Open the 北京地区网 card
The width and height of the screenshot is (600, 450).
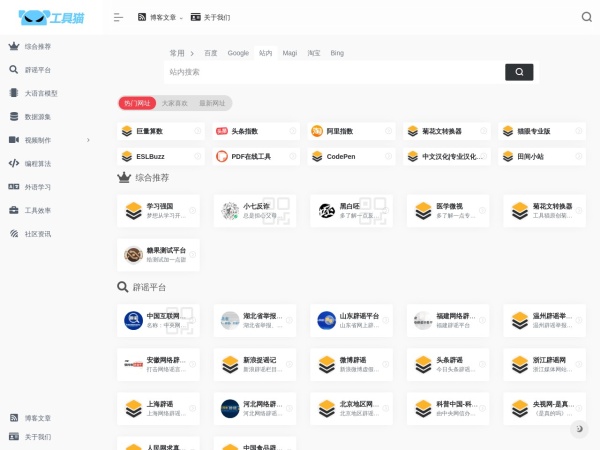351,409
